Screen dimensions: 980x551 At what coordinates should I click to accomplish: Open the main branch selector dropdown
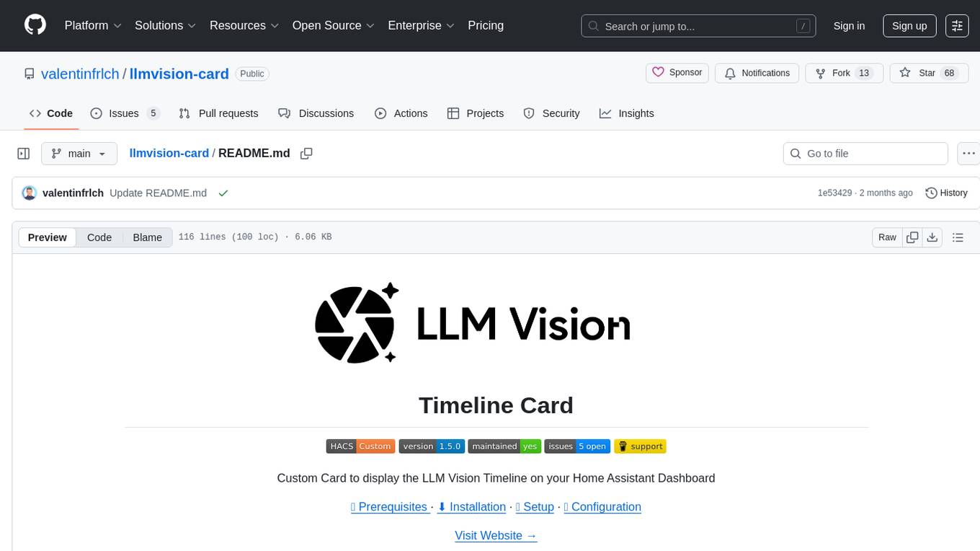pyautogui.click(x=79, y=154)
